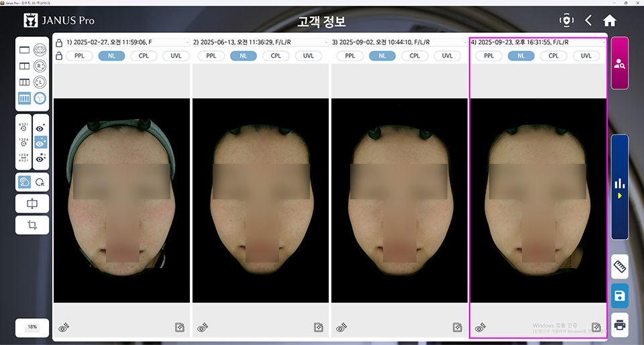
Task: Sort sessions 1234 oldest-first icon
Action: pos(24,142)
